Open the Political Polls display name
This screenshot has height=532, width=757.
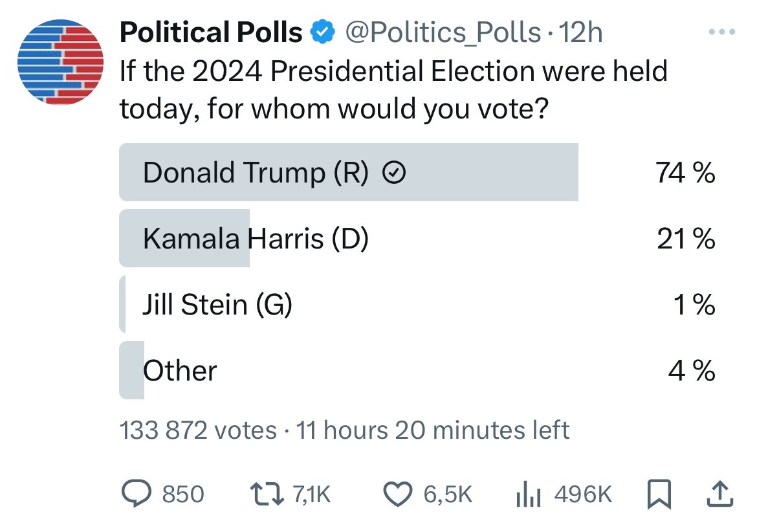(211, 32)
